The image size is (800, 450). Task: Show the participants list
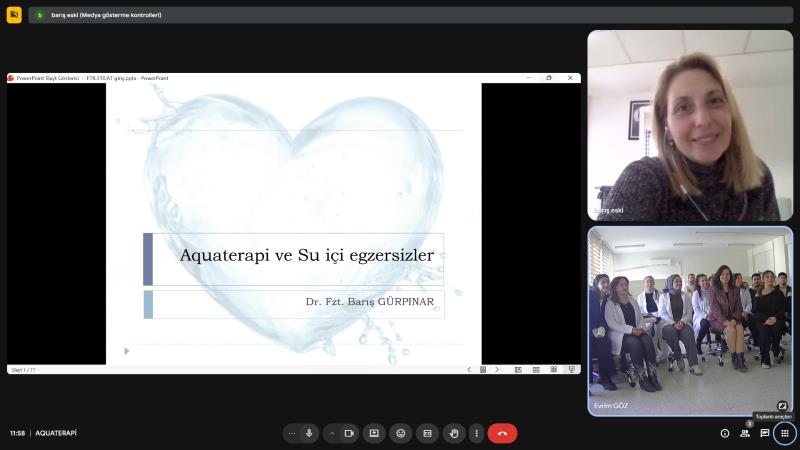click(745, 433)
